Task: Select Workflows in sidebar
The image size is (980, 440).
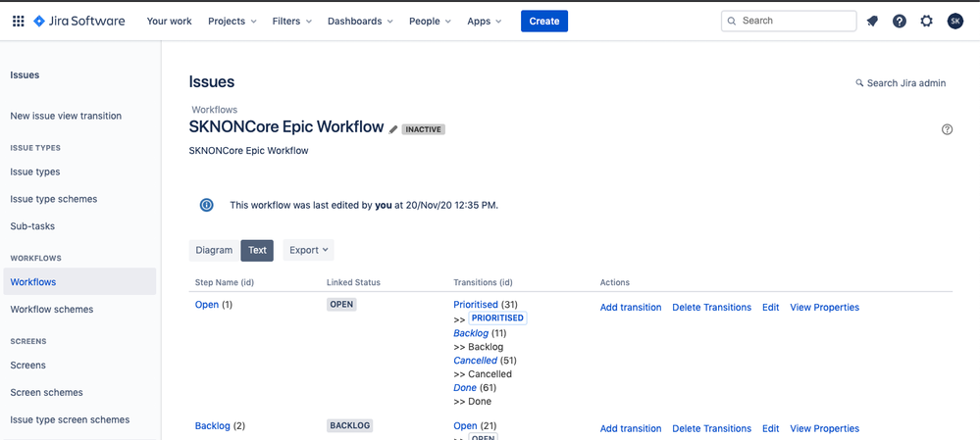Action: (79, 281)
